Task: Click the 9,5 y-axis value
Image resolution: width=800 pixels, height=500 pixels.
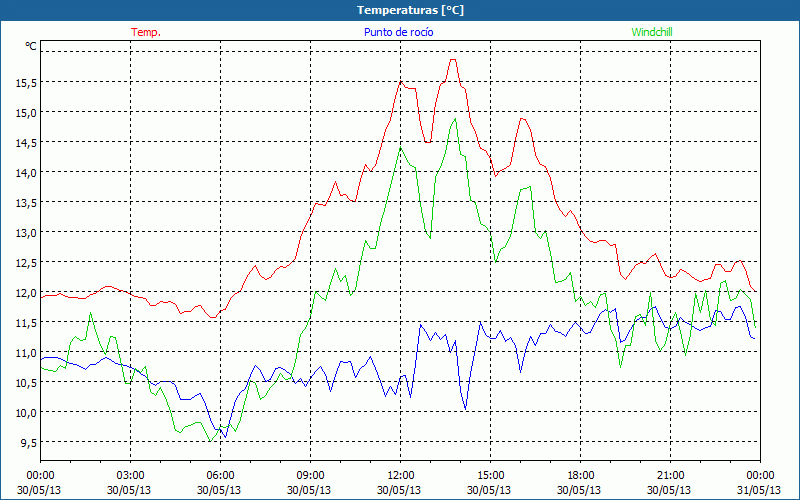Action: pyautogui.click(x=29, y=443)
